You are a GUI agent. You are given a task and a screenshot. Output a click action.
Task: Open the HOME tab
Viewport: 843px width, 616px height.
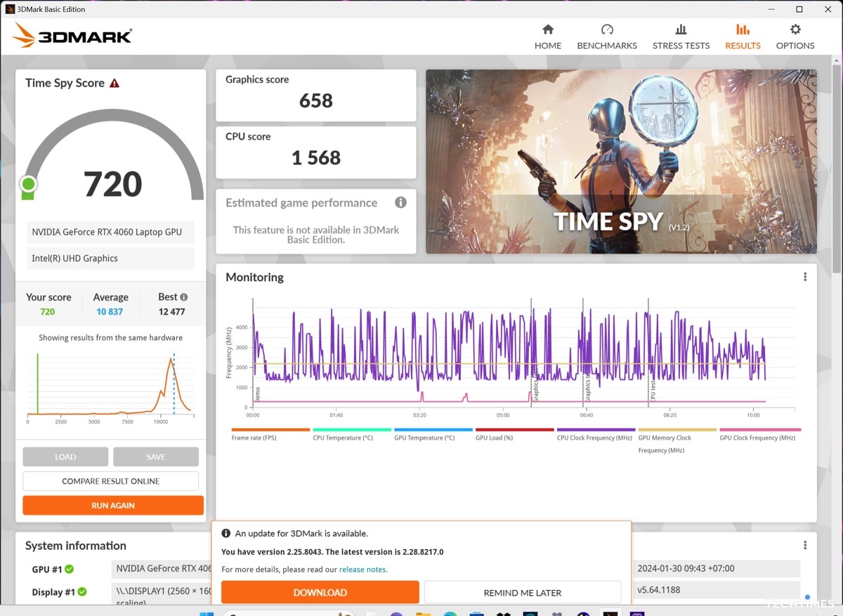tap(548, 37)
